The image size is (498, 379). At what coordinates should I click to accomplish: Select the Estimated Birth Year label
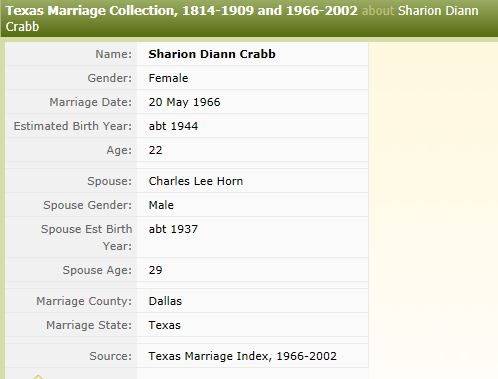point(73,126)
